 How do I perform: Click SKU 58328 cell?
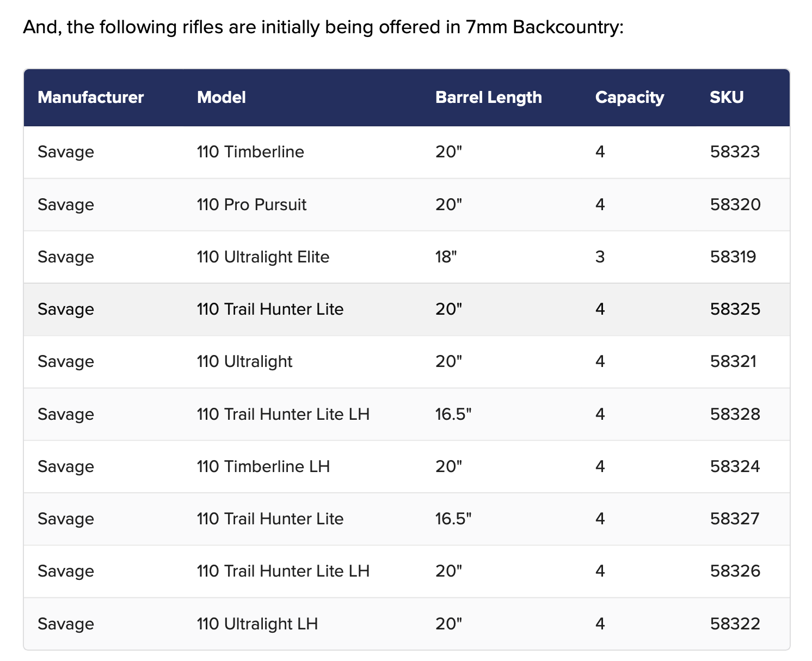point(735,414)
